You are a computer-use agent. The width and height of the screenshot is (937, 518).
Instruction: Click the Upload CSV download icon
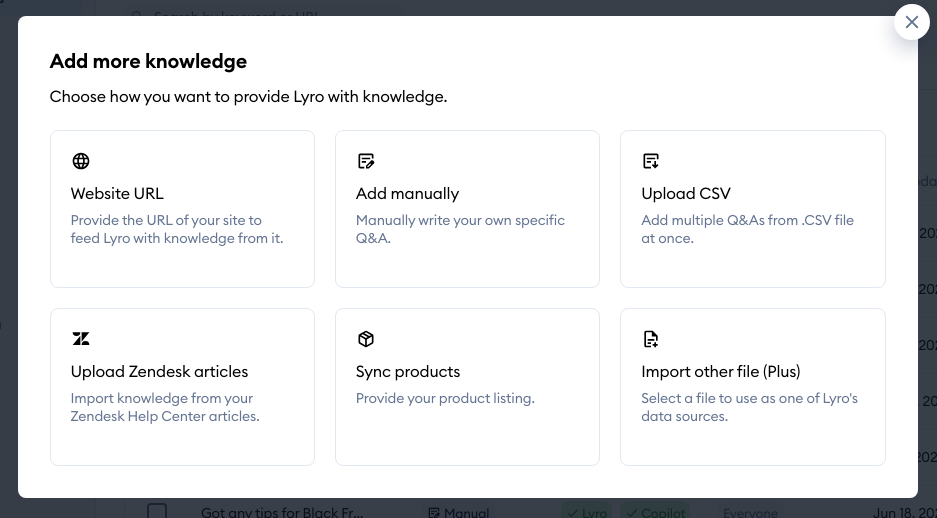coord(651,161)
